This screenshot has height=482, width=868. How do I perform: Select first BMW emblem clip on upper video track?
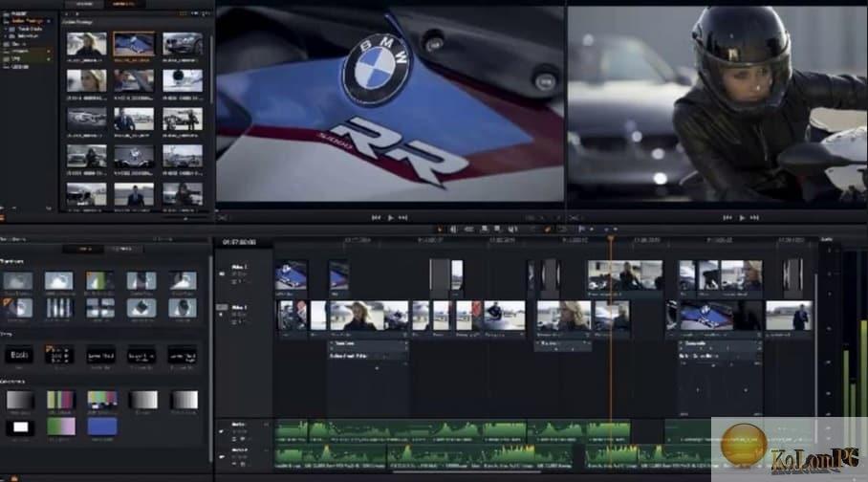[292, 275]
